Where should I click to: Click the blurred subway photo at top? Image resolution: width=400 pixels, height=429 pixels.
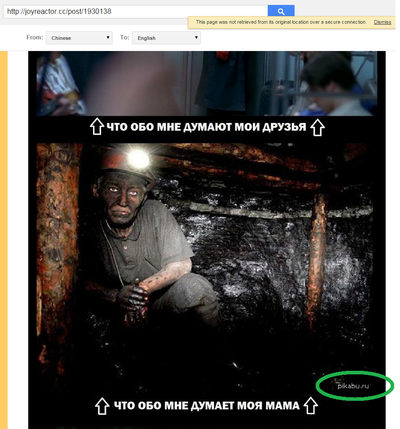click(x=207, y=83)
